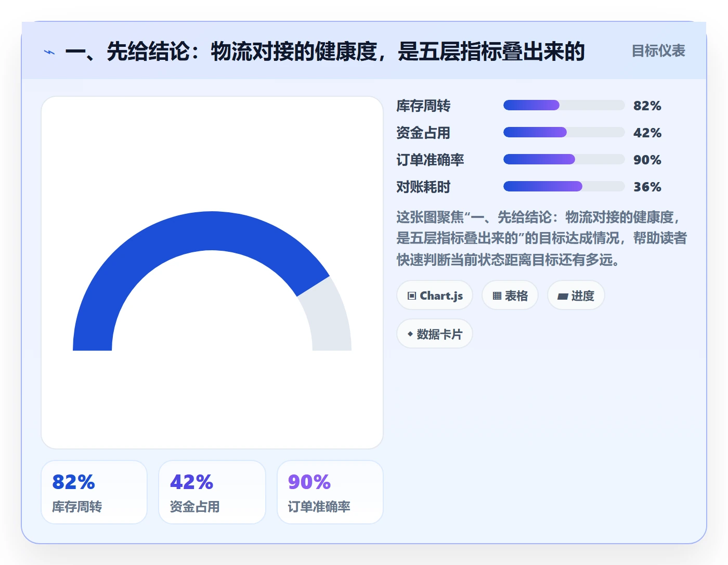Select the 数据卡片 tag
Screen dimensions: 728x565
tap(435, 333)
